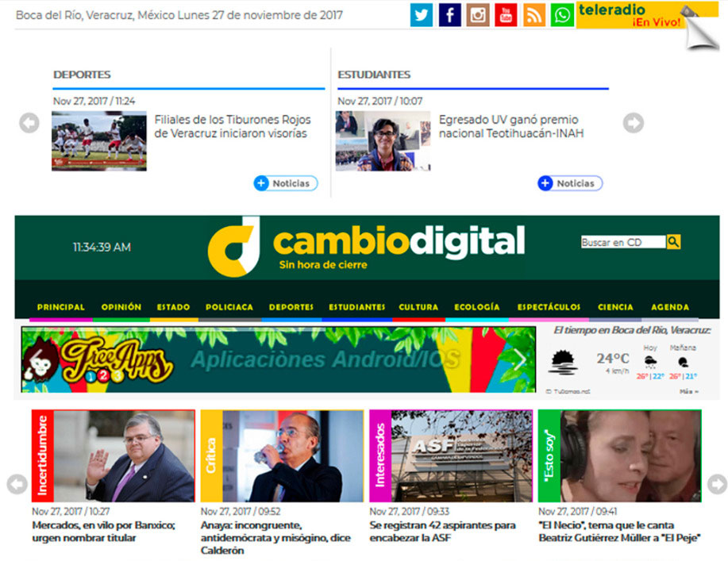Read Egresado UV ganó premio article
This screenshot has width=728, height=561.
pyautogui.click(x=508, y=127)
